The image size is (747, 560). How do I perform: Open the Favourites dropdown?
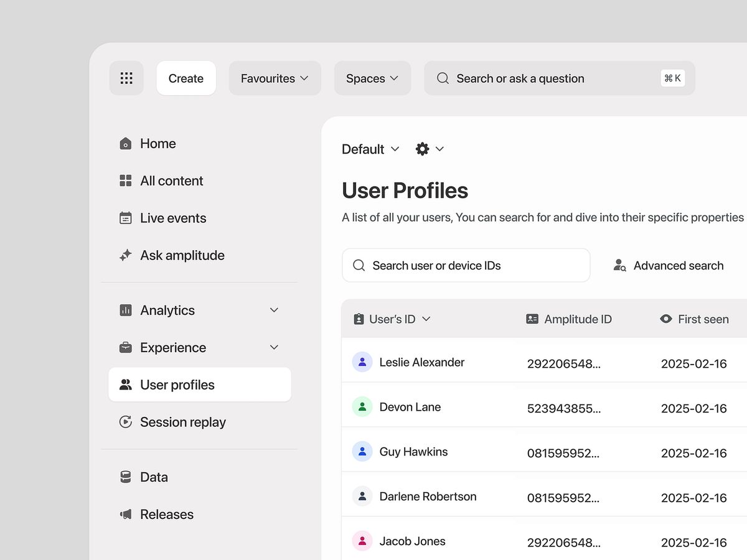(275, 78)
